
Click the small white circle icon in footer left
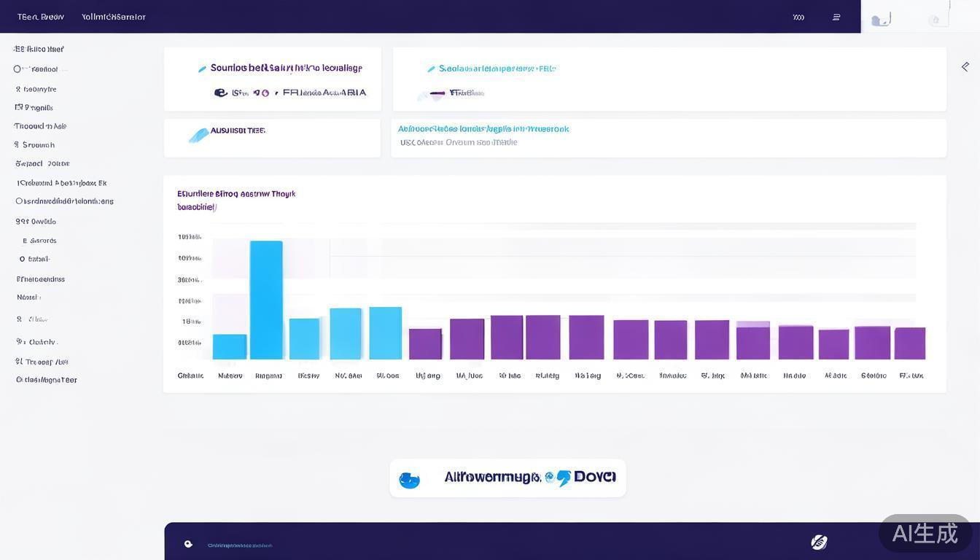point(188,544)
